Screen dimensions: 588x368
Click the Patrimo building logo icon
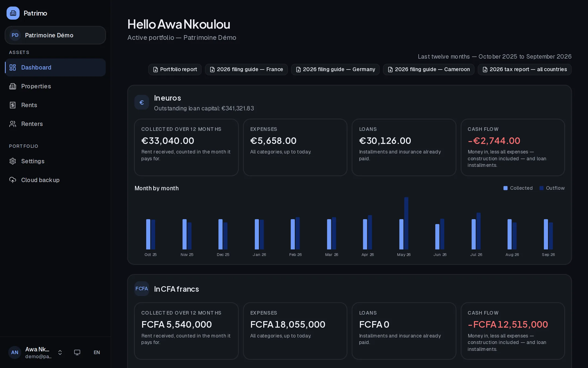(13, 13)
